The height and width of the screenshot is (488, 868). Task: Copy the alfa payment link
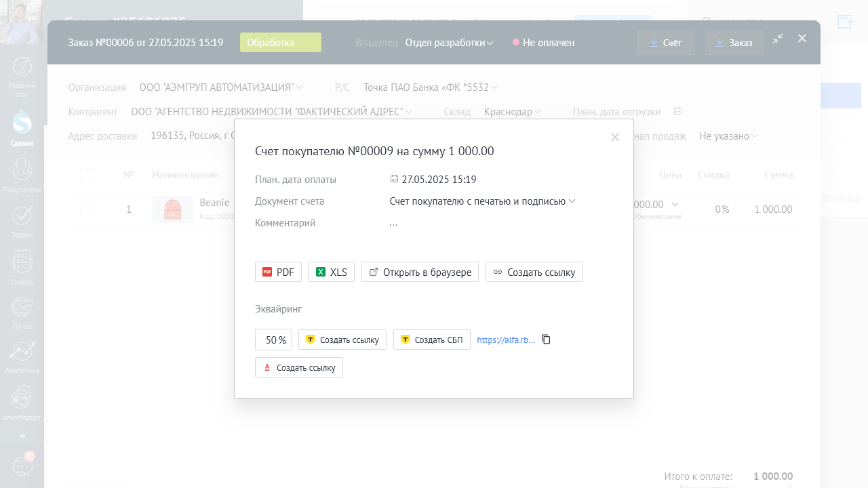point(546,340)
